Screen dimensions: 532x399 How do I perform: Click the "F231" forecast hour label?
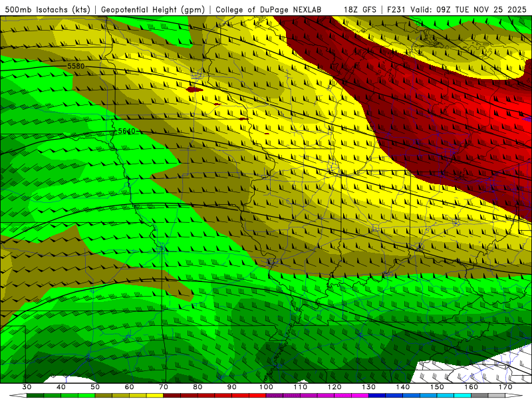(x=396, y=10)
